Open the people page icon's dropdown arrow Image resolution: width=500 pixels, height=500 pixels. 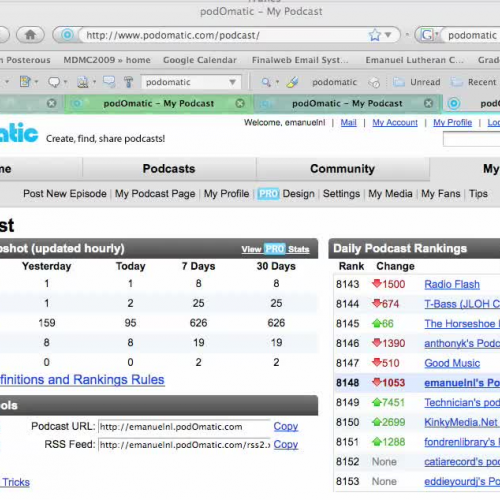pyautogui.click(x=94, y=82)
